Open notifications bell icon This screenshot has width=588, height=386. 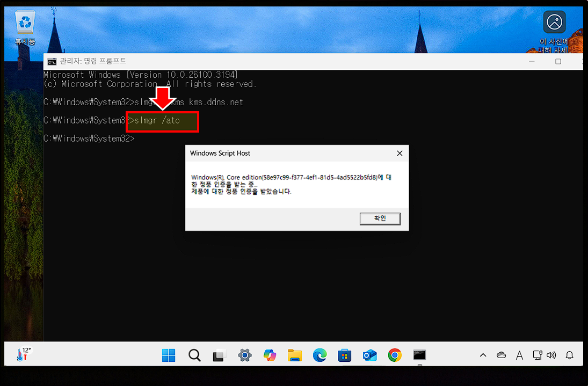(x=569, y=355)
